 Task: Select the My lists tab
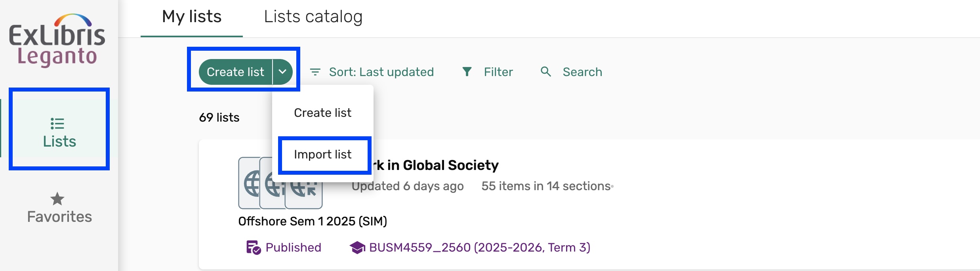click(x=192, y=16)
